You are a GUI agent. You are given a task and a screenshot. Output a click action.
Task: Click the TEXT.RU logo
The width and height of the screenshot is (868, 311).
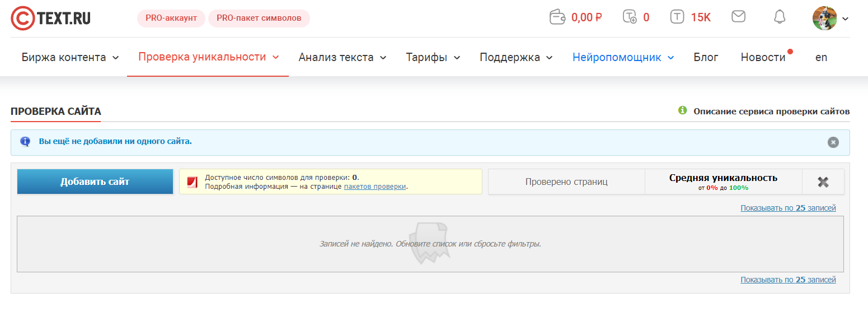click(x=51, y=18)
